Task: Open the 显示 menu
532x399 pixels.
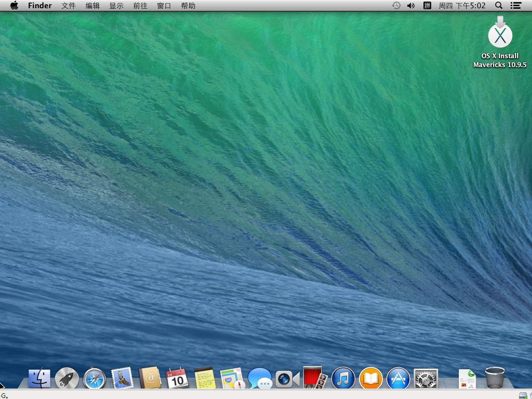Action: pos(116,5)
